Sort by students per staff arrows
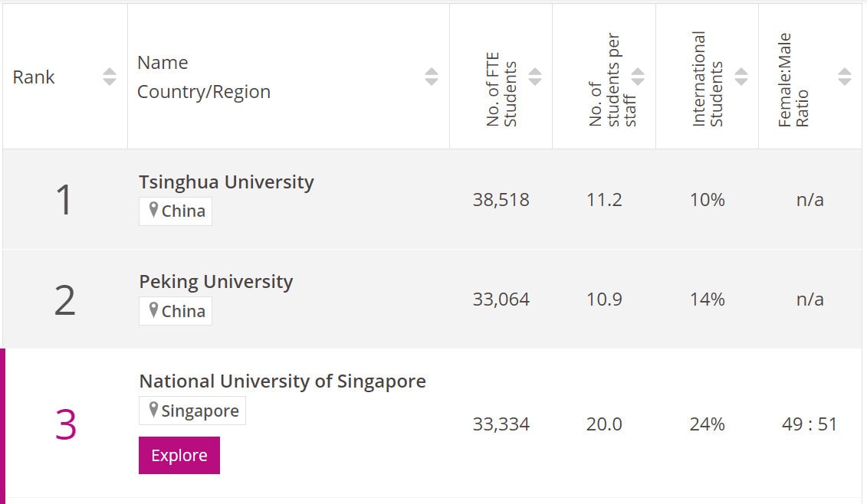Image resolution: width=867 pixels, height=504 pixels. click(638, 77)
